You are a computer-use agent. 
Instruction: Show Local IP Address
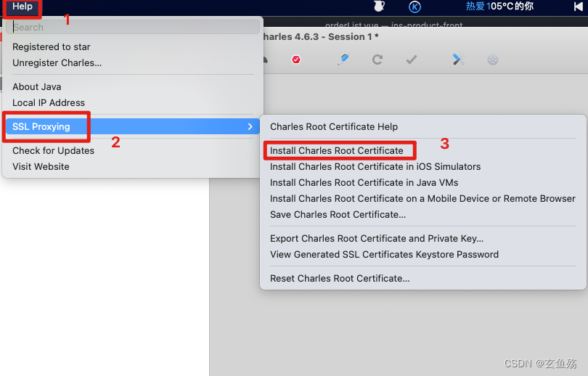click(49, 103)
